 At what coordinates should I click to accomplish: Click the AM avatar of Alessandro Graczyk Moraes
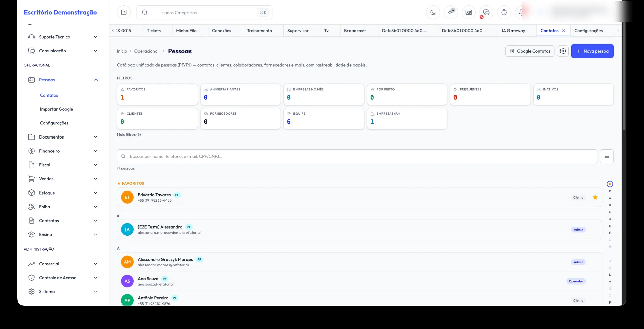[x=127, y=262]
